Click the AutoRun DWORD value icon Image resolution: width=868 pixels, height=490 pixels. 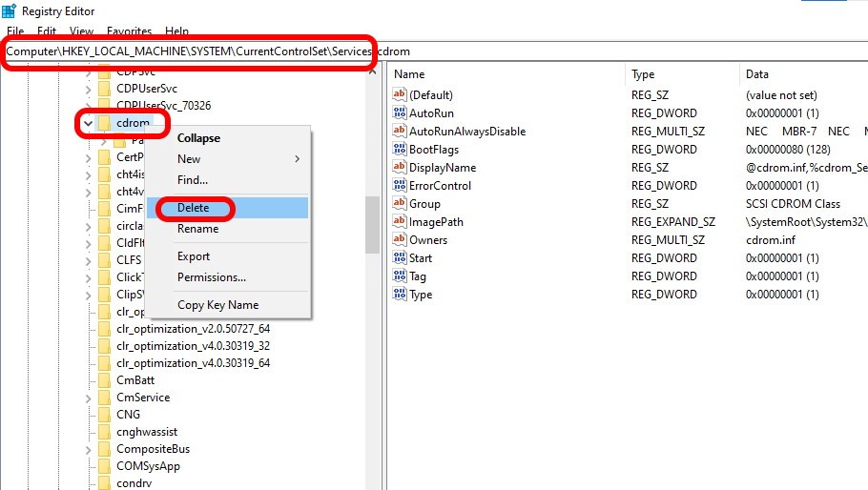click(x=399, y=112)
